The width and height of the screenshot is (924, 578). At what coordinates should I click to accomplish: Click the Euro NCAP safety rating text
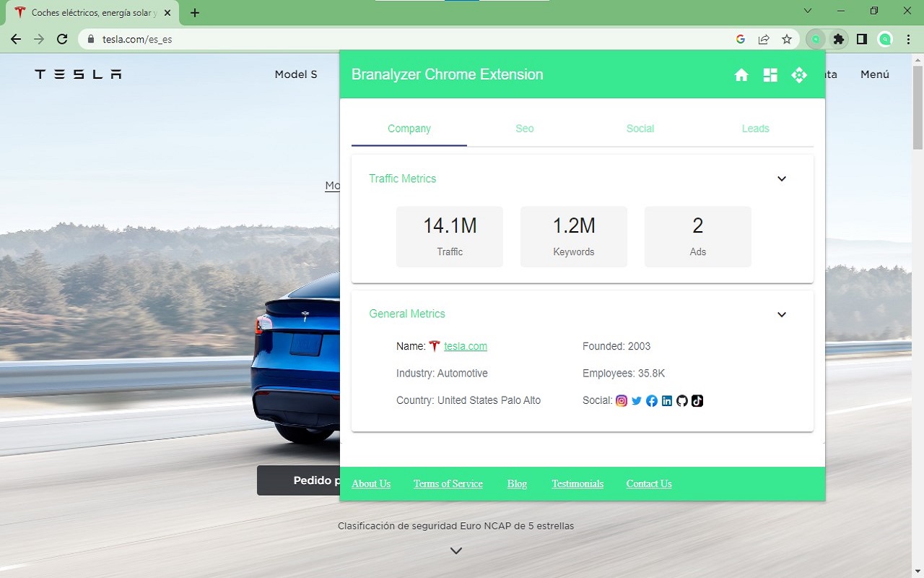coord(456,526)
